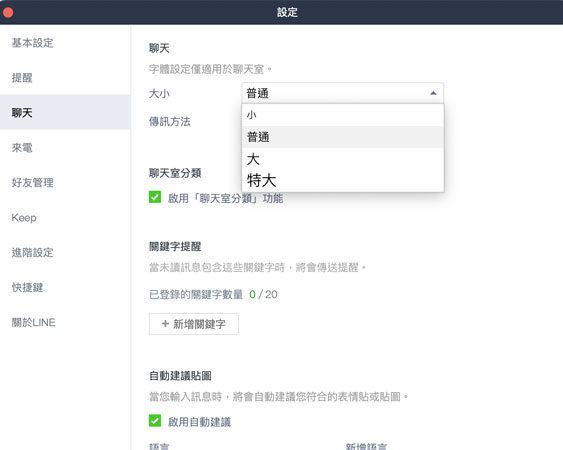Image resolution: width=563 pixels, height=450 pixels.
Task: Choose 特大 font size option
Action: pyautogui.click(x=343, y=180)
